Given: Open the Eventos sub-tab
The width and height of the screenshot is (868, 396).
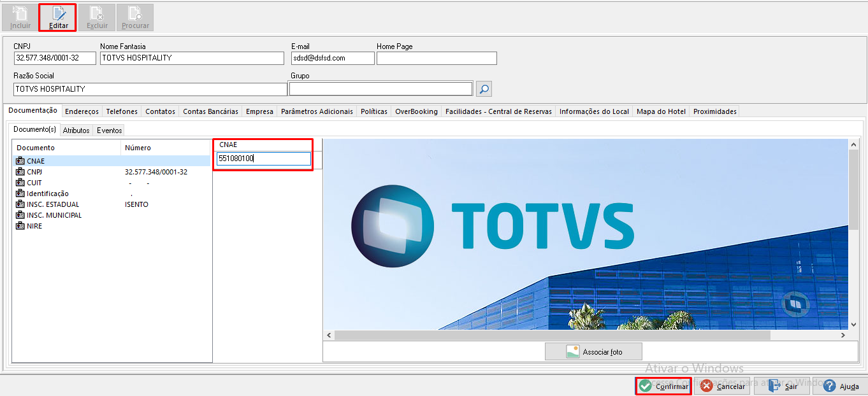Looking at the screenshot, I should (x=110, y=130).
